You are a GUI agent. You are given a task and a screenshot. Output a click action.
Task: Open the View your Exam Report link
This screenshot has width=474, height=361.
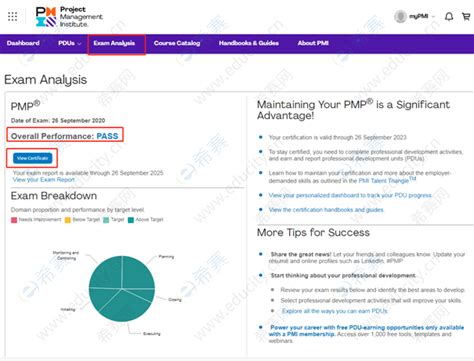pyautogui.click(x=44, y=180)
